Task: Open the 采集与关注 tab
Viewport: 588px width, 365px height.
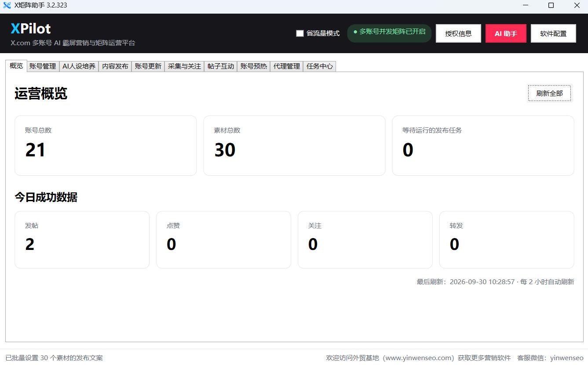Action: 184,66
